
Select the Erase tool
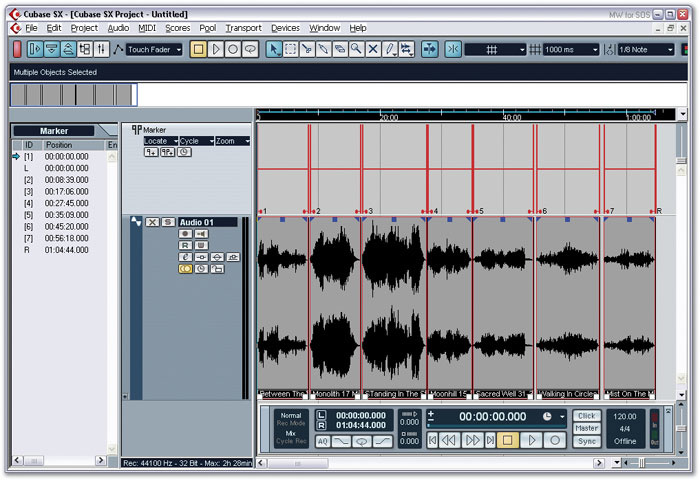coord(340,49)
